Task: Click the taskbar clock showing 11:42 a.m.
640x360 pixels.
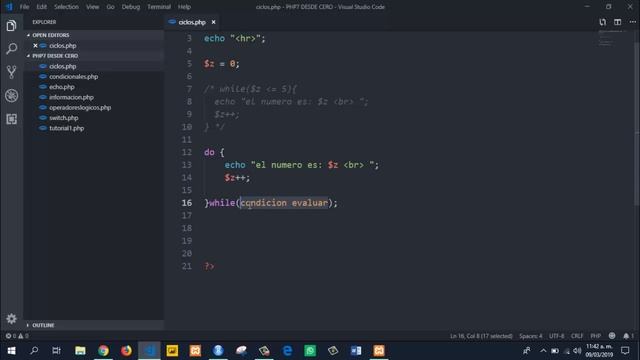Action: coord(599,351)
